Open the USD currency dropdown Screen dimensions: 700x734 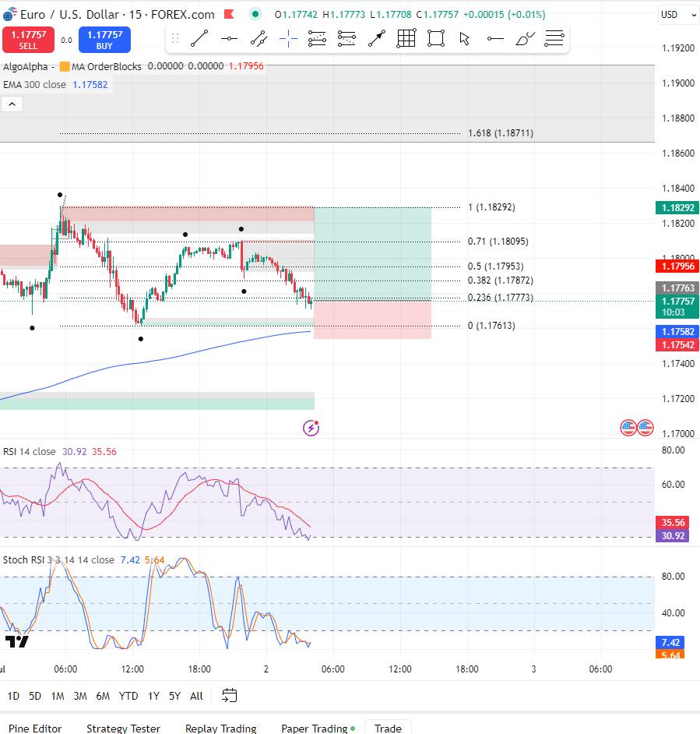[677, 14]
